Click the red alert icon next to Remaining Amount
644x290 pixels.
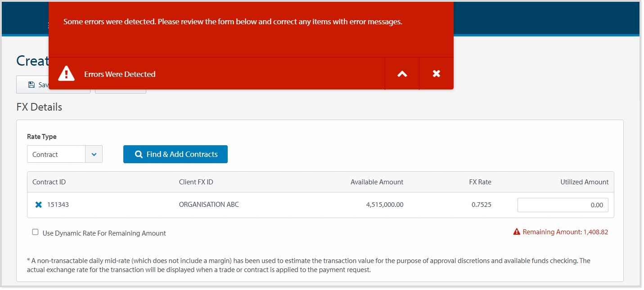tap(516, 232)
